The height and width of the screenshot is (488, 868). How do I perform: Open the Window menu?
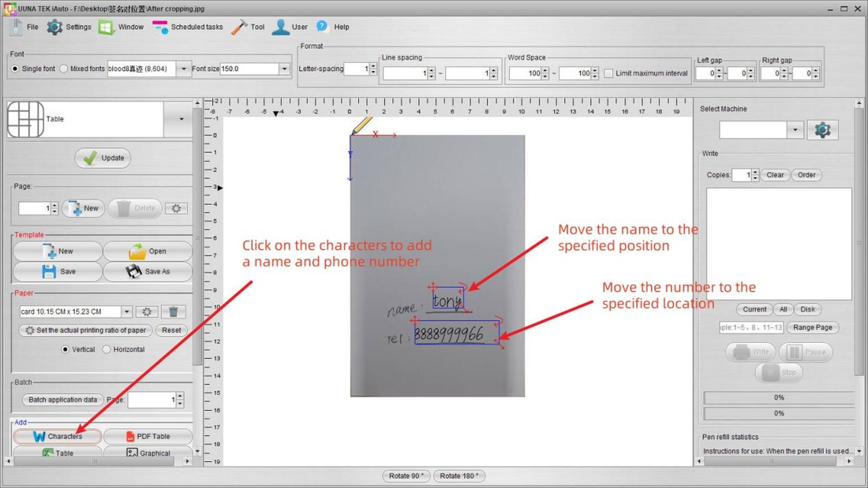pos(120,26)
